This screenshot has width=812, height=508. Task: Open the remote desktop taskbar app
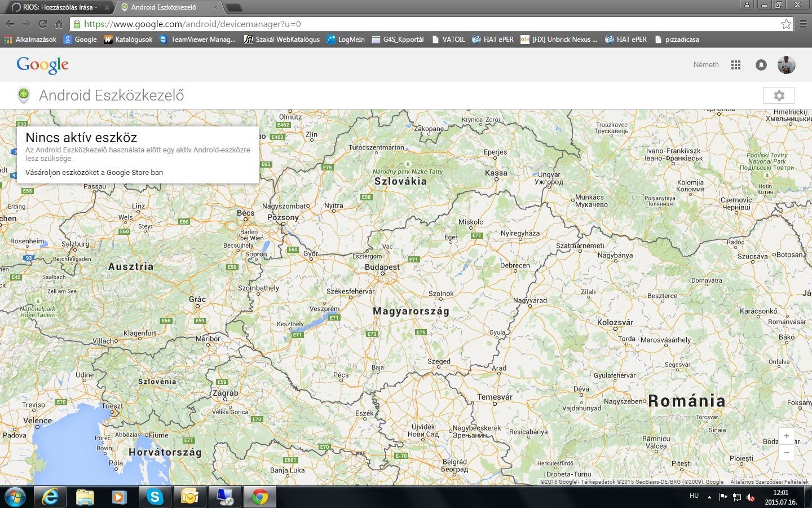tap(224, 497)
